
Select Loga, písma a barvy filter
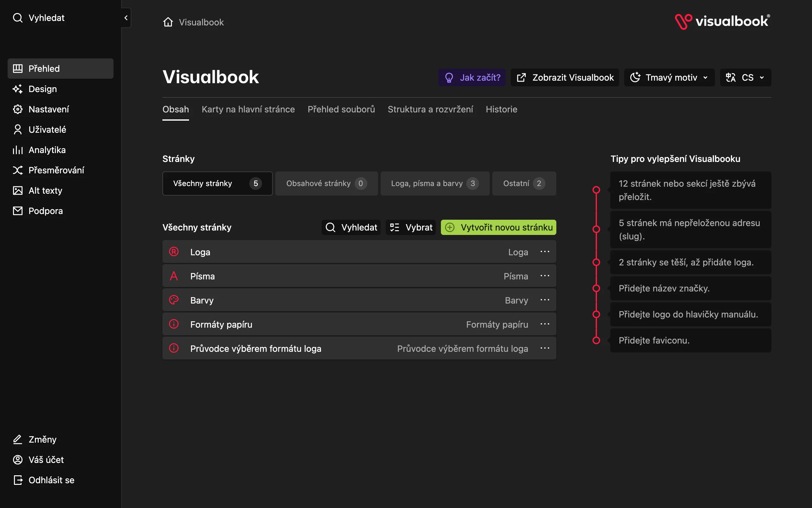click(435, 184)
